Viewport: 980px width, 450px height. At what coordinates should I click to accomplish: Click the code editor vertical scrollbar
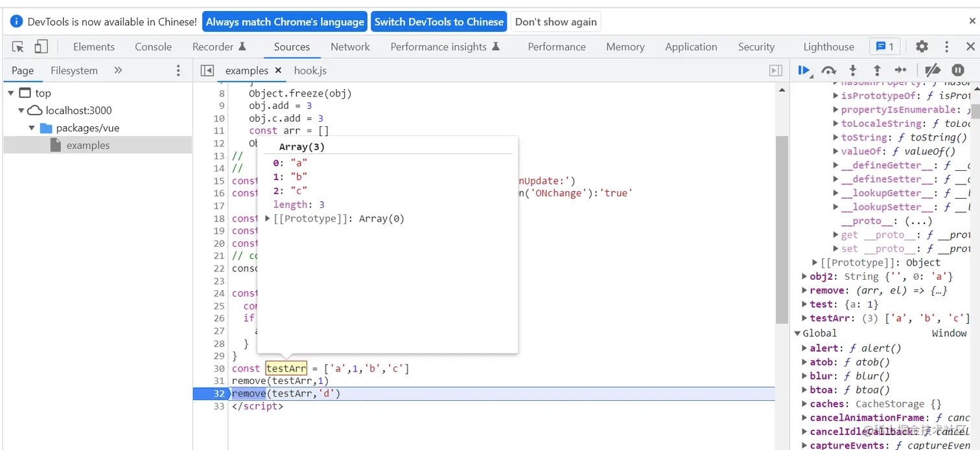pyautogui.click(x=782, y=230)
